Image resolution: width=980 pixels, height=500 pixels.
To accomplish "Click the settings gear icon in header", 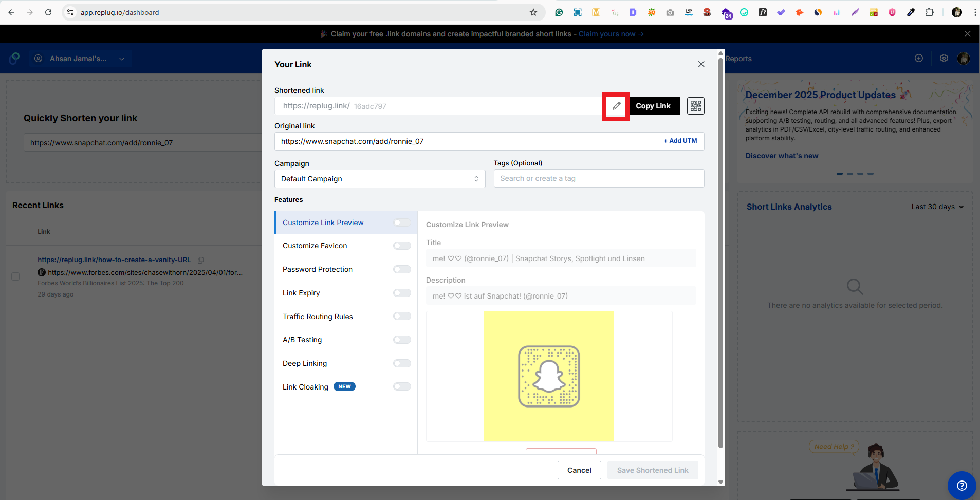I will coord(943,58).
